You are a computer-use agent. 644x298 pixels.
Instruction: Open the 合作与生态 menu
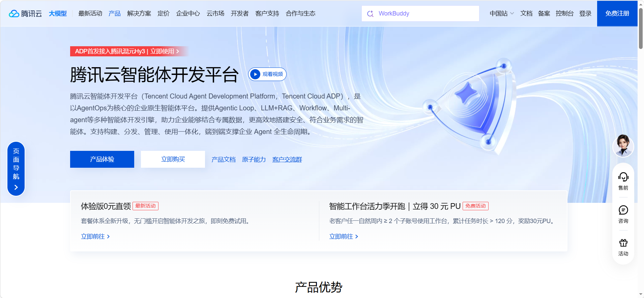tap(300, 13)
